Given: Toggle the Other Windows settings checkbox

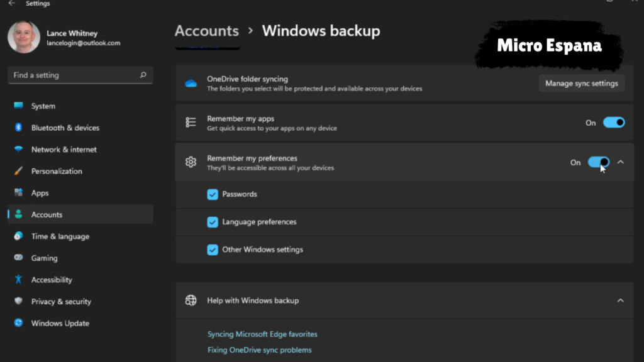Looking at the screenshot, I should click(213, 250).
